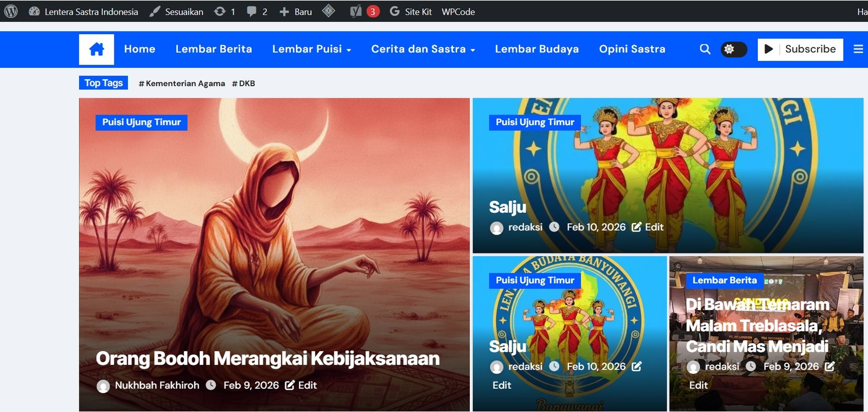The height and width of the screenshot is (412, 868).
Task: Open the Kementerian Agama tag link
Action: coord(182,84)
